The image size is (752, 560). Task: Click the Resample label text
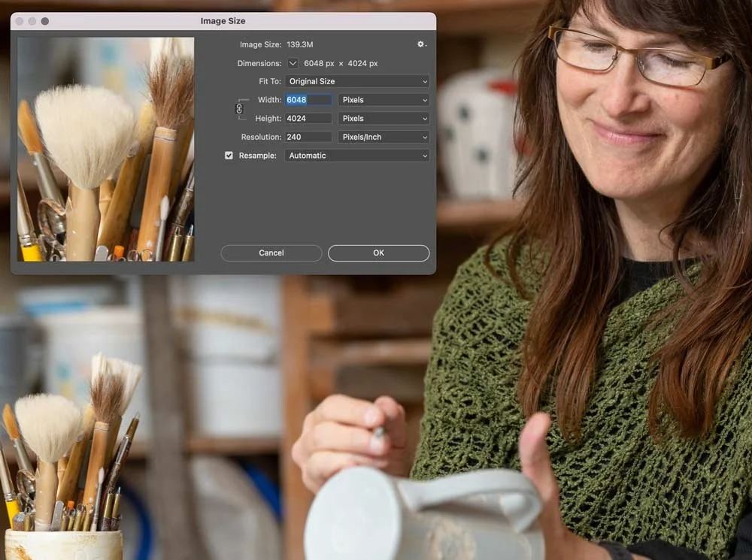click(257, 156)
